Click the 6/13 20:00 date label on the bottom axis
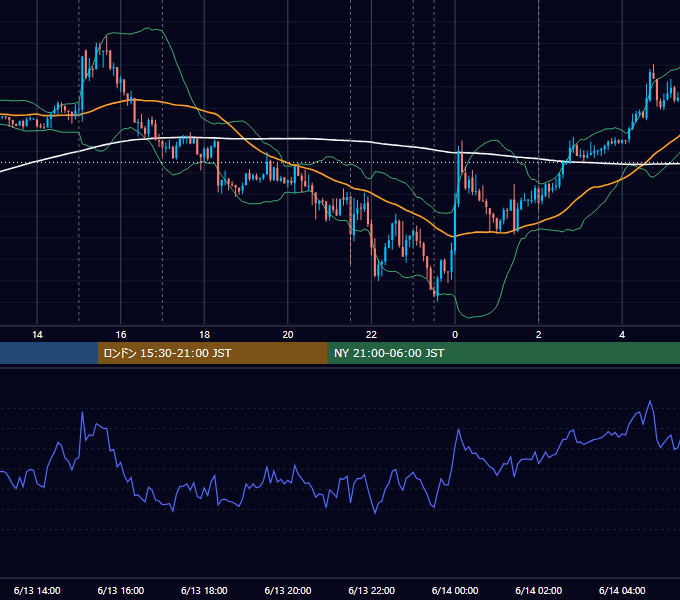Screen dimensions: 680x600 click(x=288, y=590)
